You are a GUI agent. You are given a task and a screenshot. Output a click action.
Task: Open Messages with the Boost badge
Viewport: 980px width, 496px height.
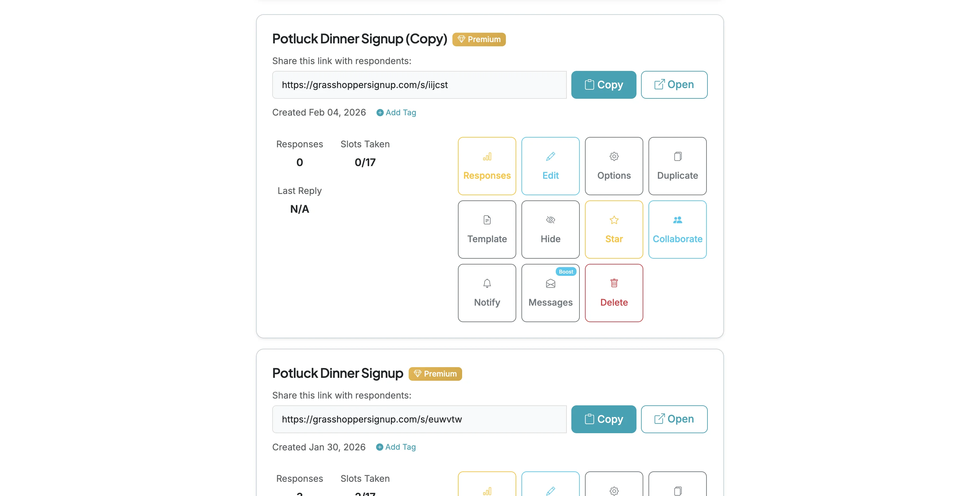point(551,293)
